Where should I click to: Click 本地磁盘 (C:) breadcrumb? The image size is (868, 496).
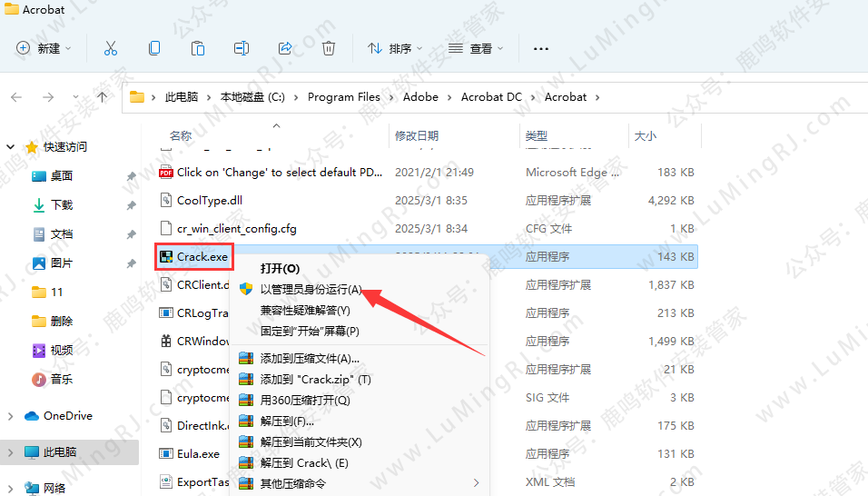[x=252, y=97]
